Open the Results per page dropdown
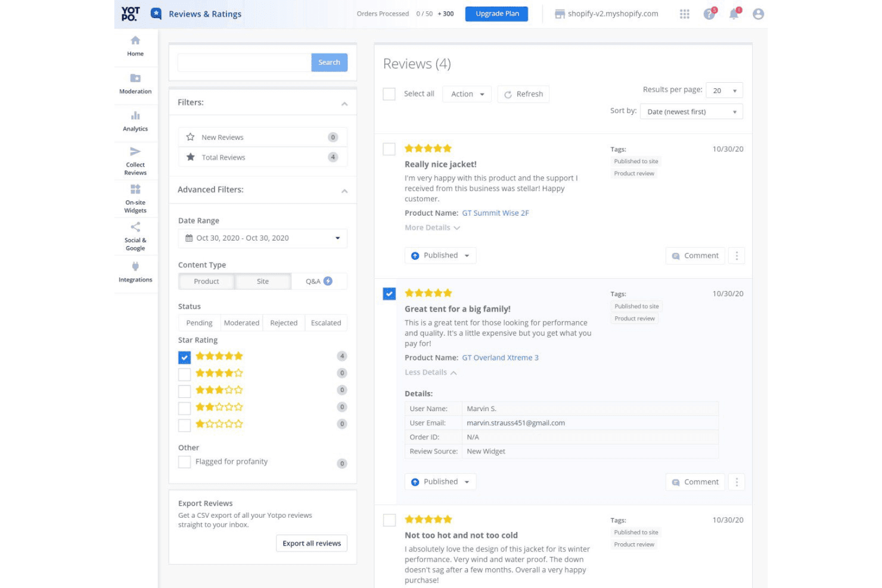Screen dimensions: 882x588 (x=724, y=91)
